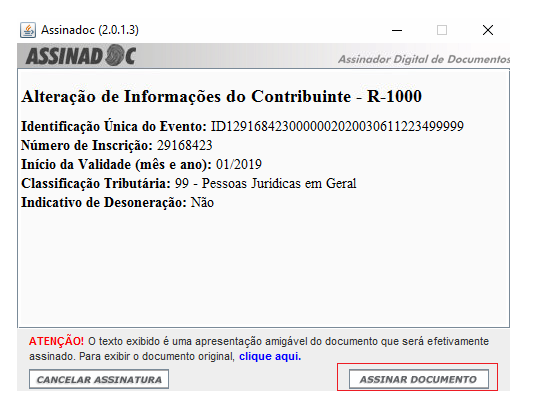
Task: Click the CANCELAR ASSINATURA button
Action: click(99, 379)
